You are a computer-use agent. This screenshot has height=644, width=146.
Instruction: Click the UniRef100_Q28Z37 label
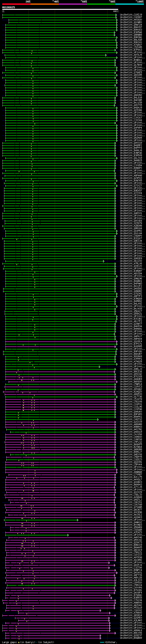tap(131, 635)
